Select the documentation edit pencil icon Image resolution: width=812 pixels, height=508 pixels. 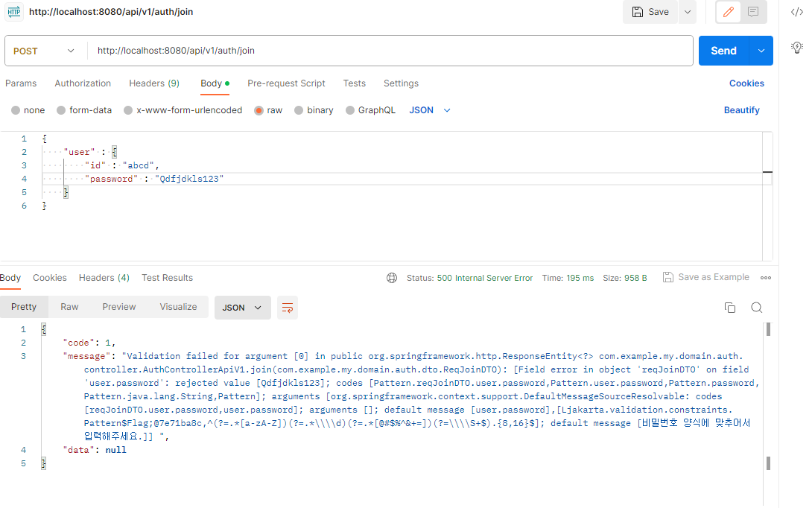coord(728,12)
